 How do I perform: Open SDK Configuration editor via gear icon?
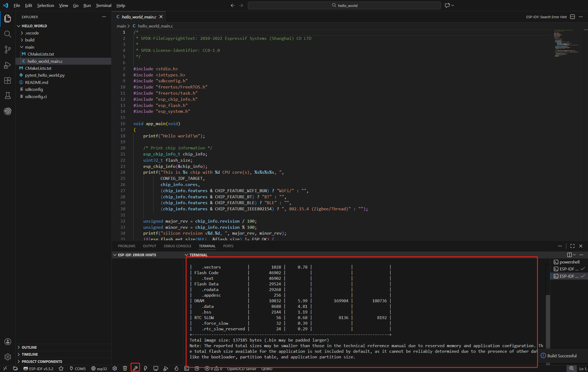click(114, 368)
